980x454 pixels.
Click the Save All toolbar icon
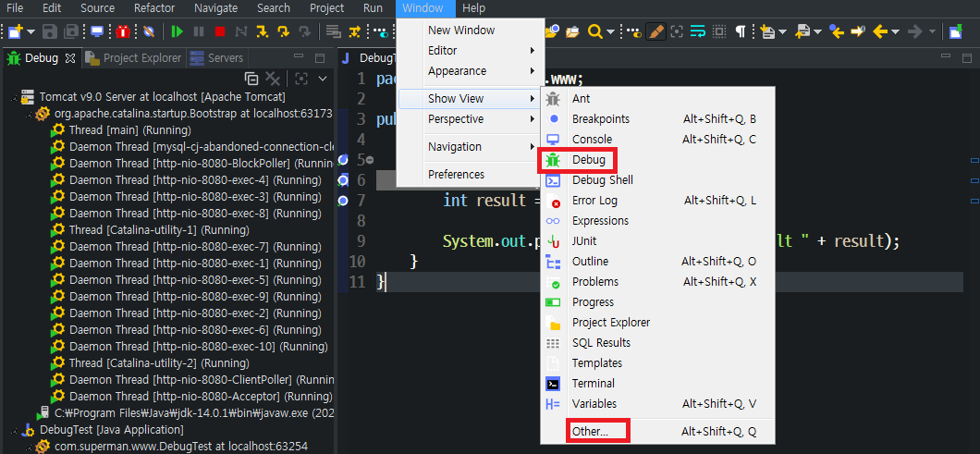point(72,31)
